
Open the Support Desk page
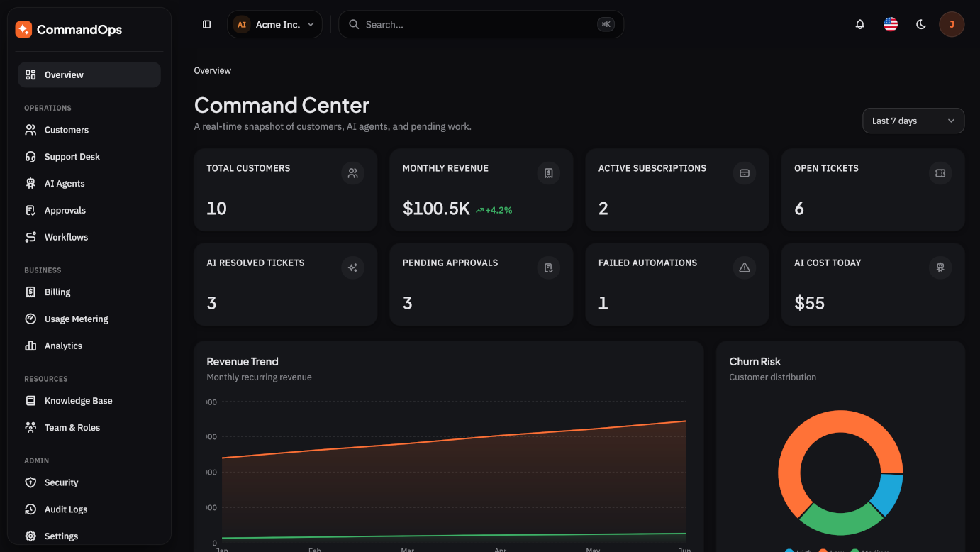coord(89,157)
